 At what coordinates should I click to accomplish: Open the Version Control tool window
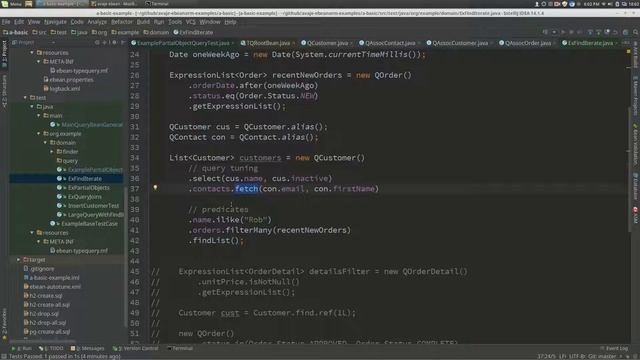(x=135, y=348)
